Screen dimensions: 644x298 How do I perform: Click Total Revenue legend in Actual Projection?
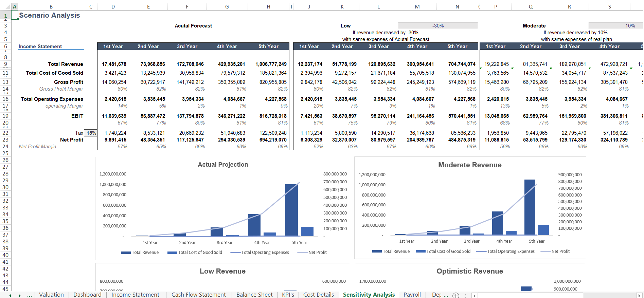(x=140, y=253)
